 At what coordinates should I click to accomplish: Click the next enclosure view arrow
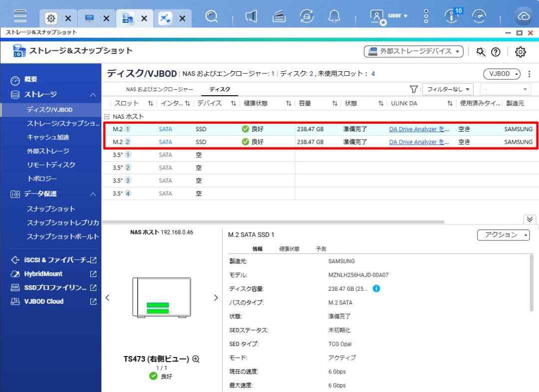[216, 297]
